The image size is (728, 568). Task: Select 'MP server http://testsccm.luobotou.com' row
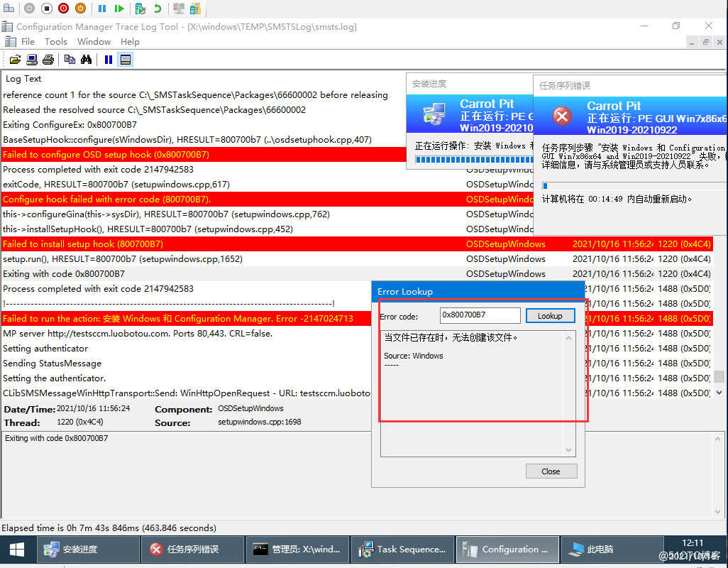[x=186, y=334]
